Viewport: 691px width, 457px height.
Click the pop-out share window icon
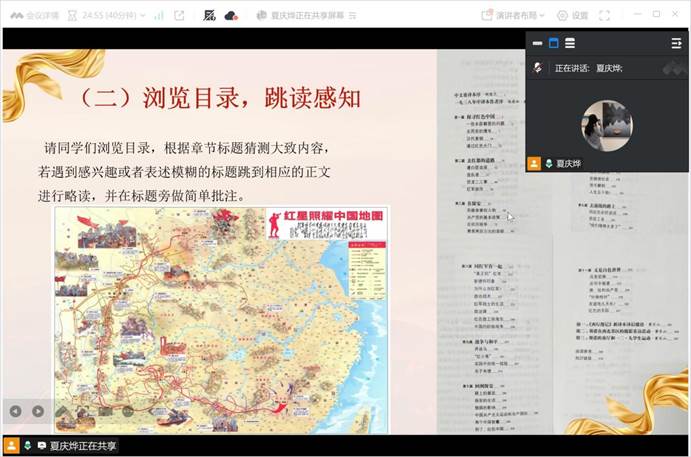pyautogui.click(x=179, y=15)
